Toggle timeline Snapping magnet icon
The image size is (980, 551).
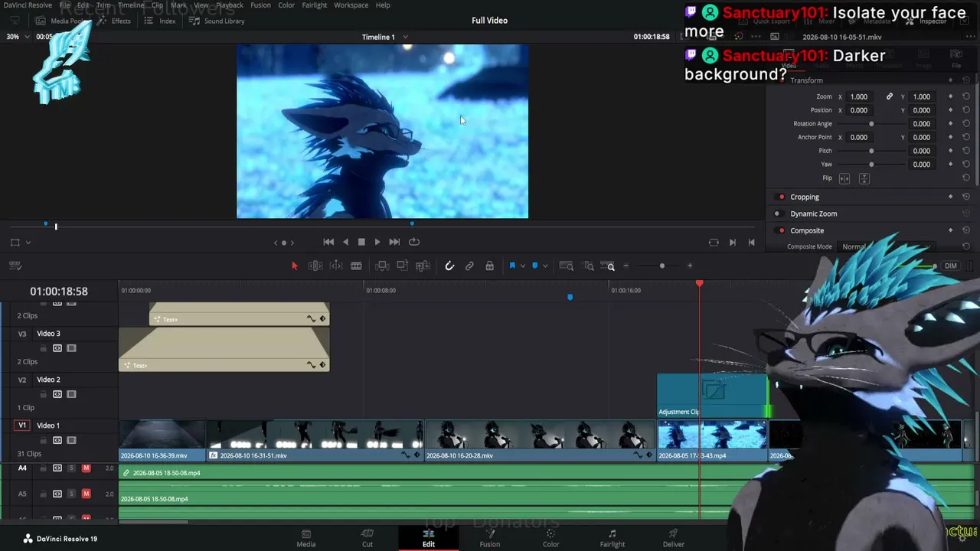click(x=449, y=266)
